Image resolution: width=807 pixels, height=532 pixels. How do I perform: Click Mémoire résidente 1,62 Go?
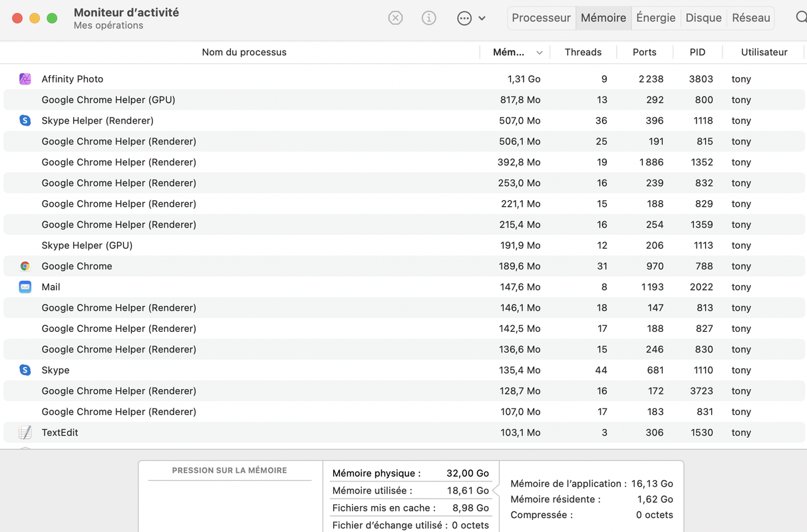coord(591,499)
